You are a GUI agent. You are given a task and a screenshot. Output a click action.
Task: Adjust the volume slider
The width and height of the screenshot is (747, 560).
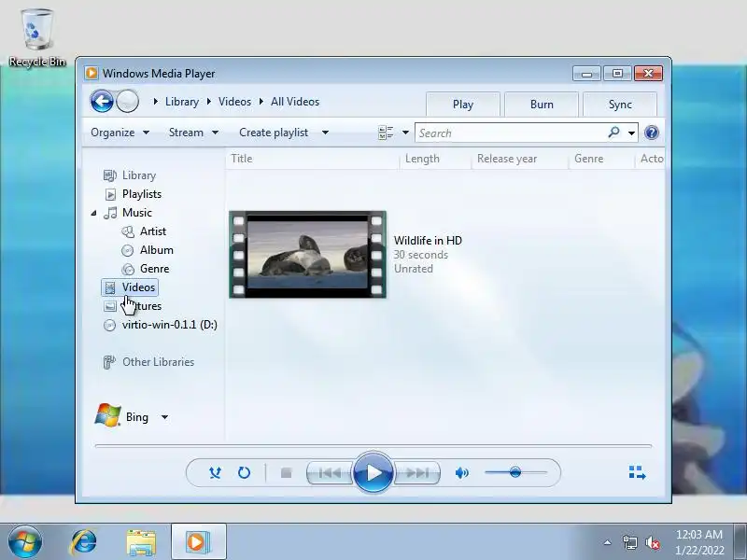515,472
